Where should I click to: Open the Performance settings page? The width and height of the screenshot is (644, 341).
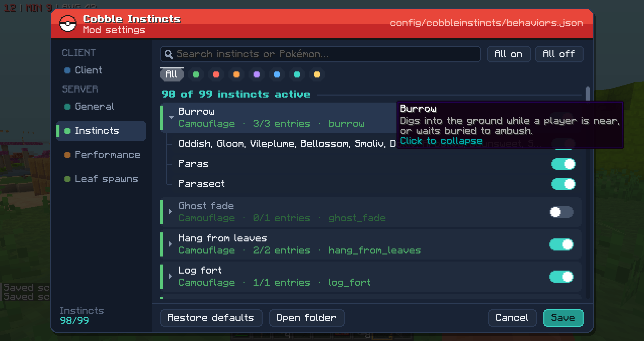pos(101,155)
